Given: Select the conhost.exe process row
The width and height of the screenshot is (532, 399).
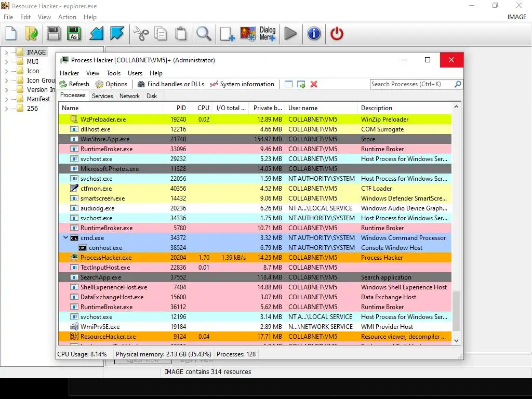Looking at the screenshot, I should tap(255, 248).
